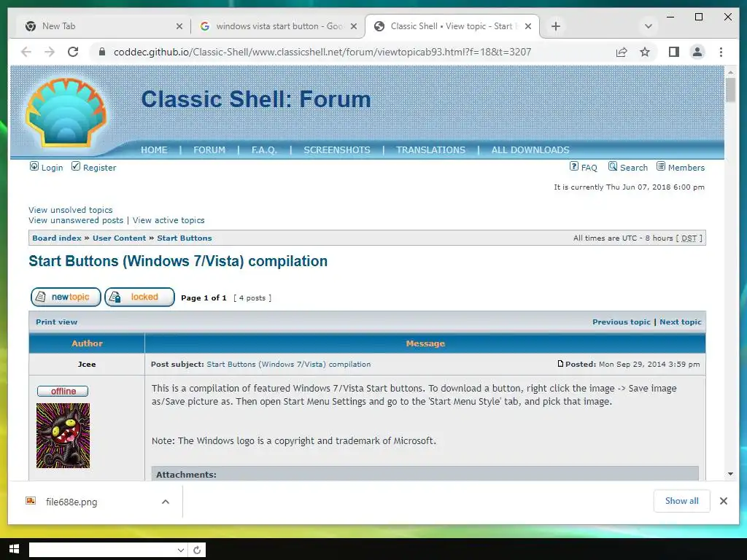Image resolution: width=747 pixels, height=560 pixels.
Task: Click Jcee's avatar image
Action: point(63,436)
